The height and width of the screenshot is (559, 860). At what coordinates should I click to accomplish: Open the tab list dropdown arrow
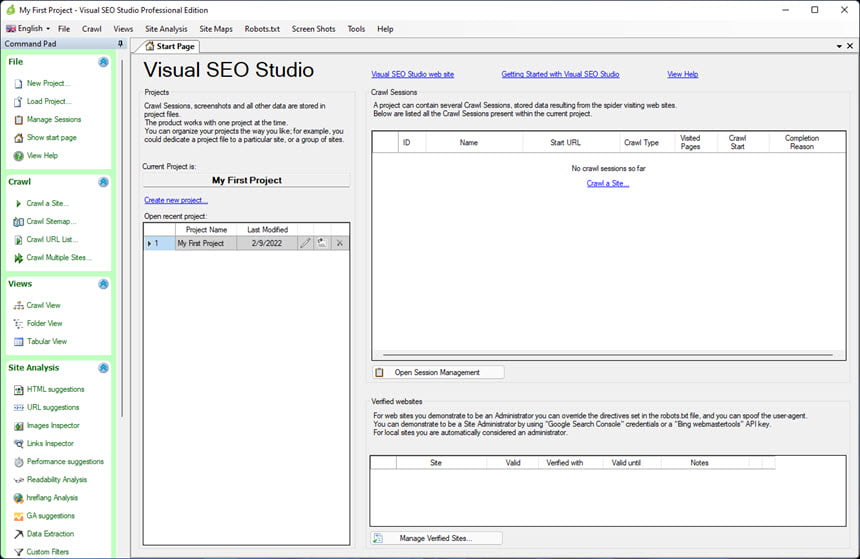(839, 46)
